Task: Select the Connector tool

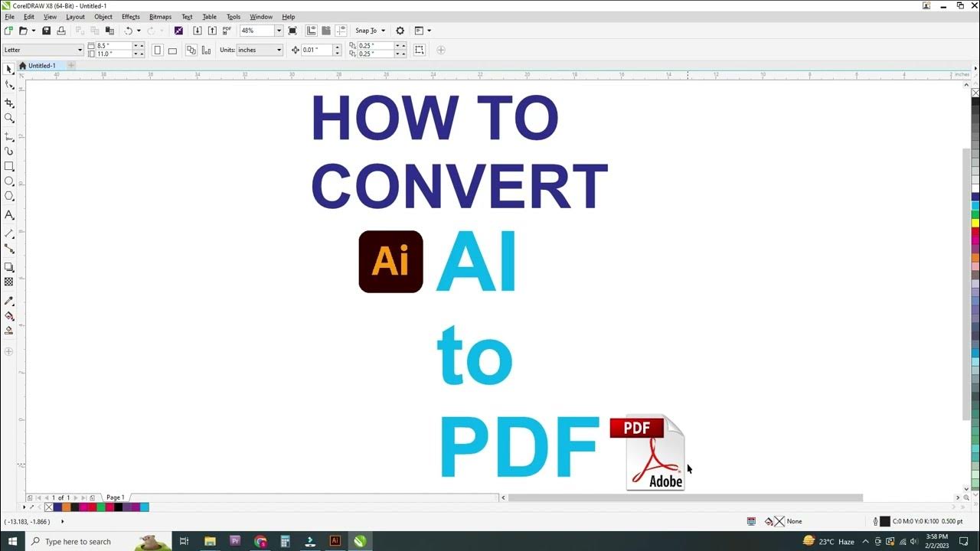Action: [x=9, y=249]
